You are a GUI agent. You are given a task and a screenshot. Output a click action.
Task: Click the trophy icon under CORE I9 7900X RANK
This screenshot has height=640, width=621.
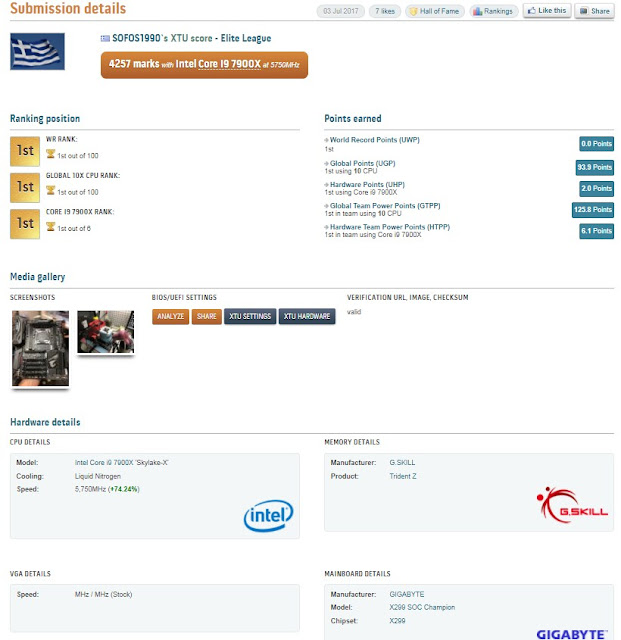tap(50, 227)
